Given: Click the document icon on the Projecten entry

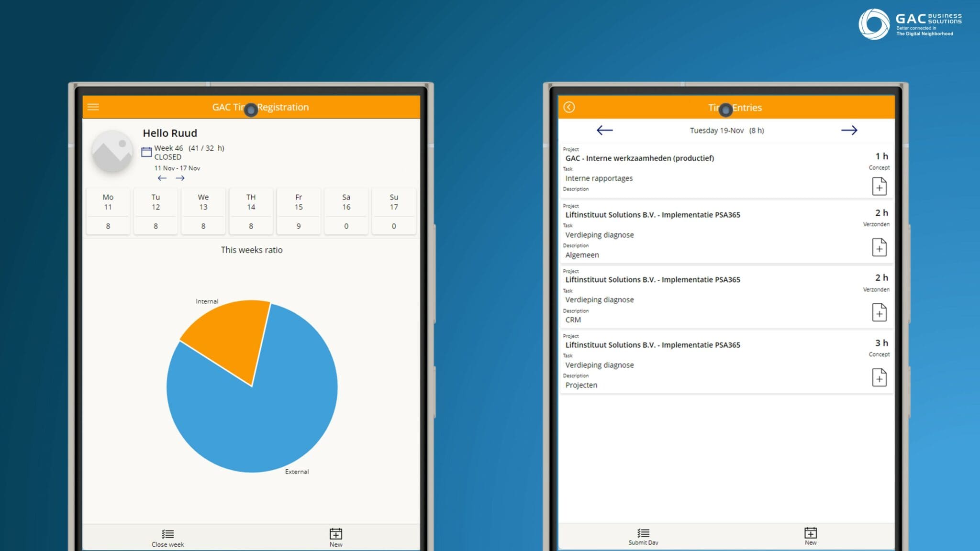Looking at the screenshot, I should click(880, 378).
